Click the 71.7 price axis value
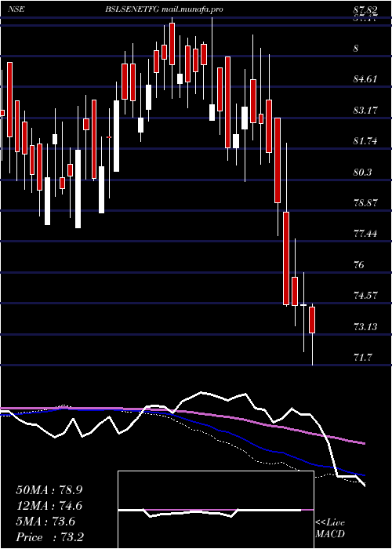The height and width of the screenshot is (549, 392). pyautogui.click(x=362, y=358)
